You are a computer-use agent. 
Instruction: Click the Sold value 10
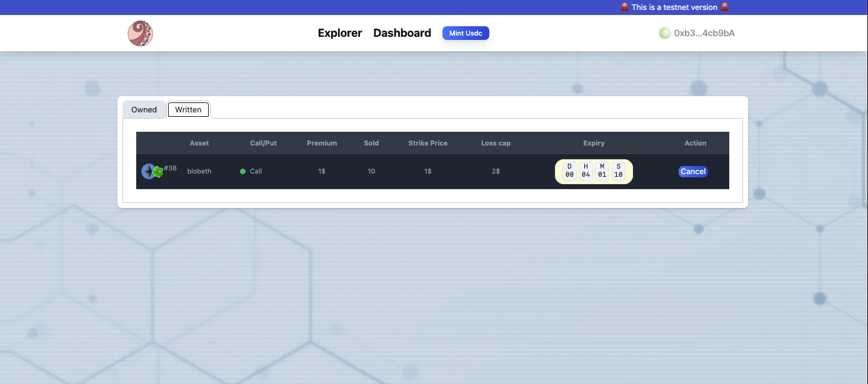(371, 172)
